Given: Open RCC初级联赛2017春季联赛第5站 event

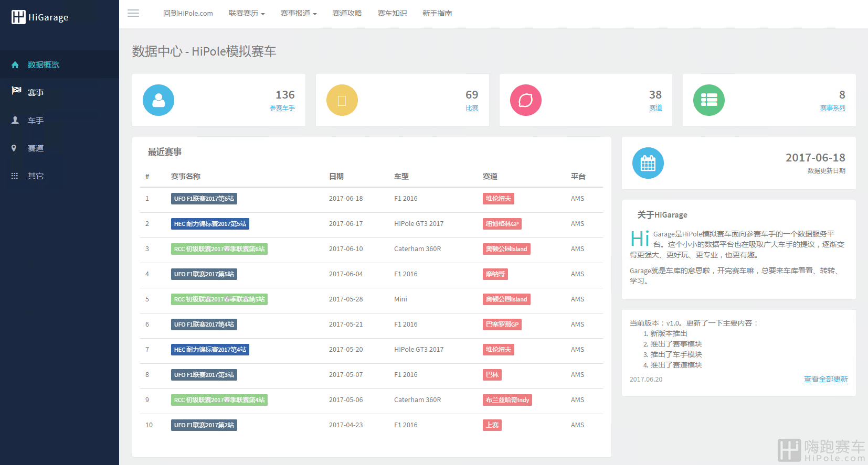Looking at the screenshot, I should pyautogui.click(x=219, y=299).
